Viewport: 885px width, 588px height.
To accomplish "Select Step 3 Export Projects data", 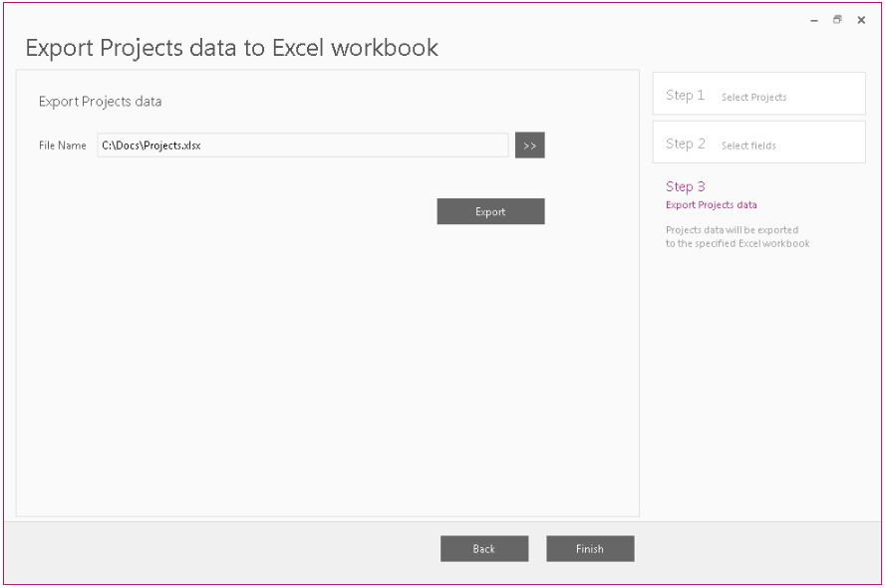I will click(712, 194).
